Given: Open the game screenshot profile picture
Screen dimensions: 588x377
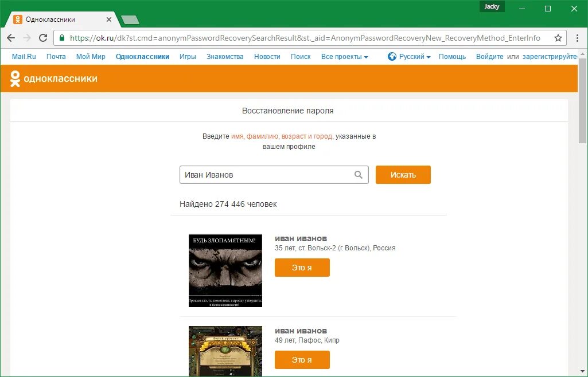Looking at the screenshot, I should (x=225, y=351).
